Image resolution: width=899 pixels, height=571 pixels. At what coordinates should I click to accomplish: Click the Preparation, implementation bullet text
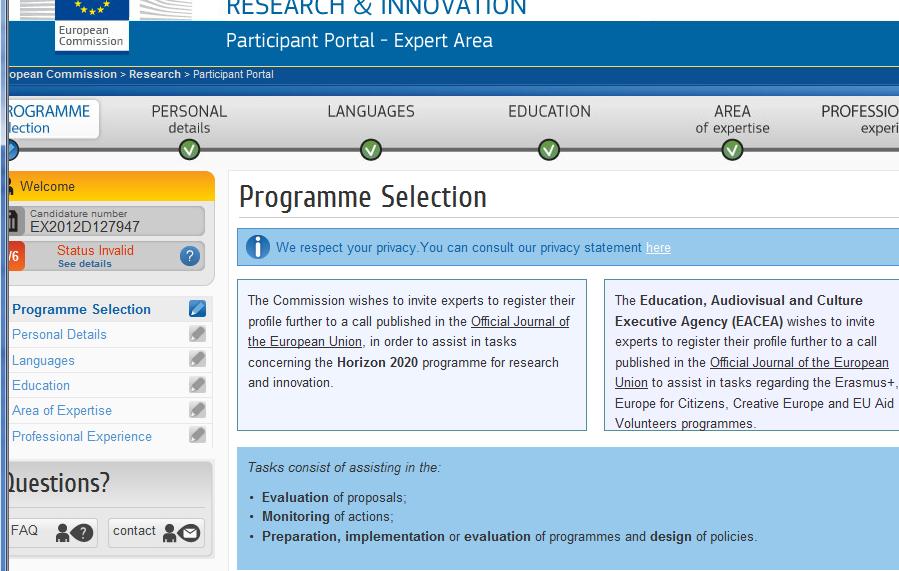(x=510, y=537)
